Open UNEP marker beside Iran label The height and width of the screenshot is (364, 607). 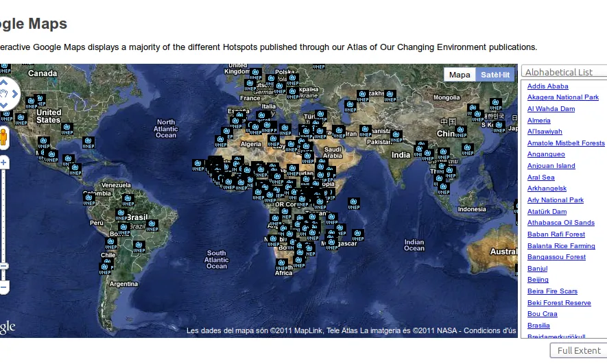tap(339, 132)
